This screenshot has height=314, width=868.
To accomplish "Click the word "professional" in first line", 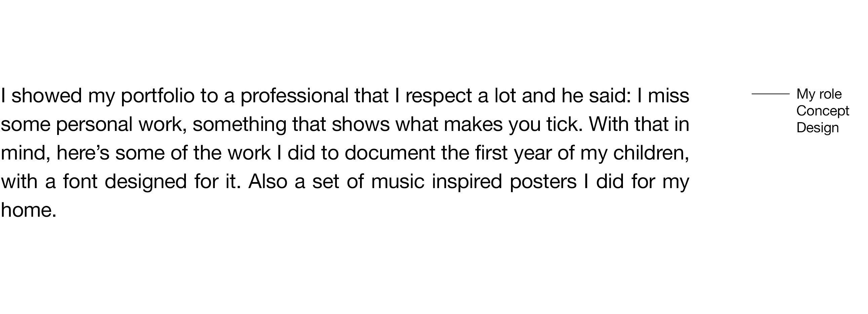I will pyautogui.click(x=294, y=96).
